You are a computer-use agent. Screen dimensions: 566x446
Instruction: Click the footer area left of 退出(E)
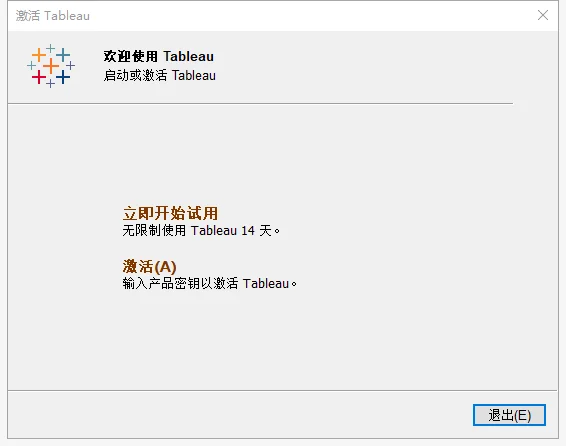point(240,415)
